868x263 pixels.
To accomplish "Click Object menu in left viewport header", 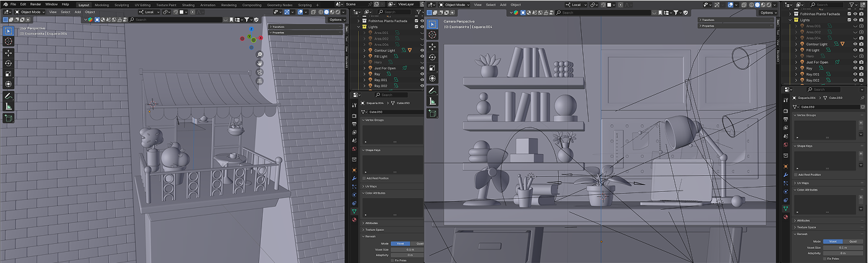I will pyautogui.click(x=90, y=12).
